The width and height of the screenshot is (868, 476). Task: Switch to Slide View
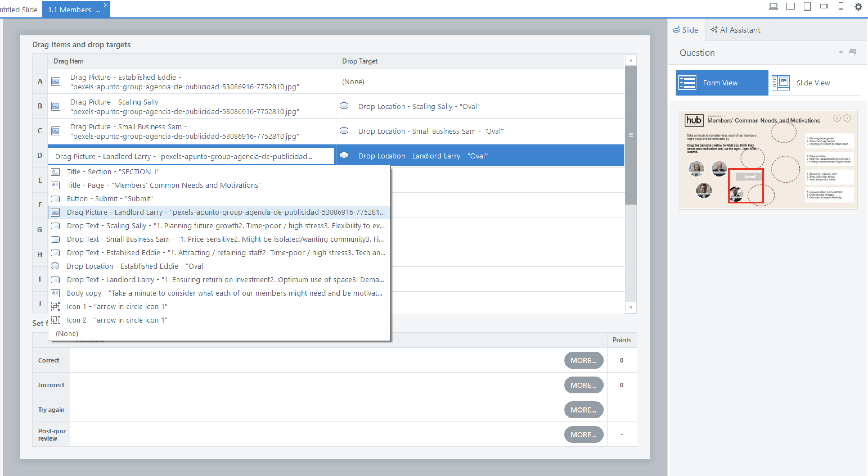coord(815,83)
